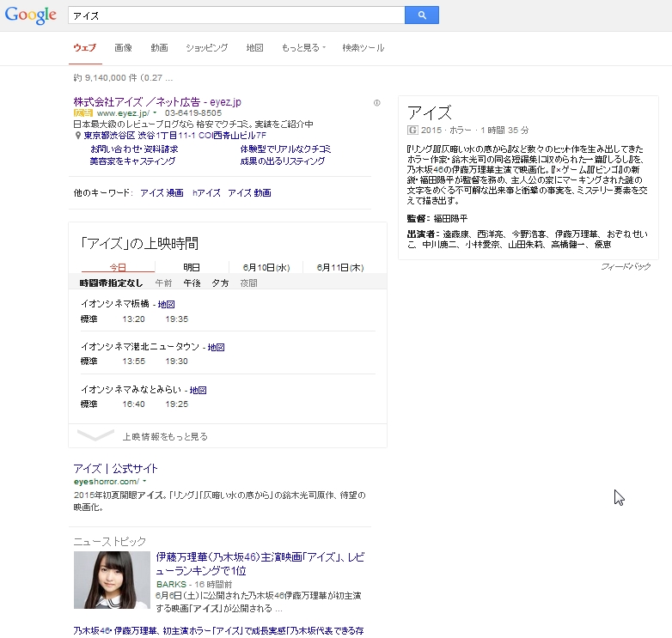672x638 pixels.
Task: Click the 体験型でリアルなクチコミ sitelink
Action: [x=285, y=149]
